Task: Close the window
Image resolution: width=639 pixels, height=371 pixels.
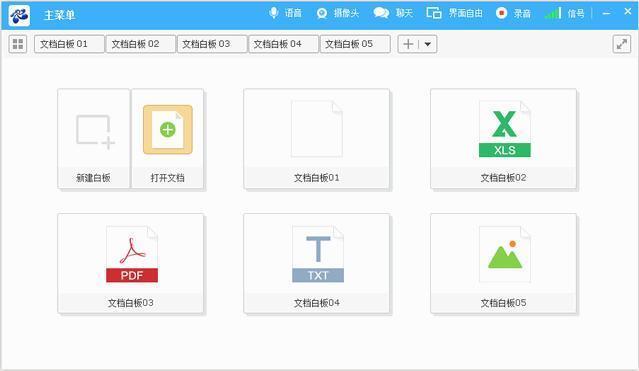Action: 628,12
